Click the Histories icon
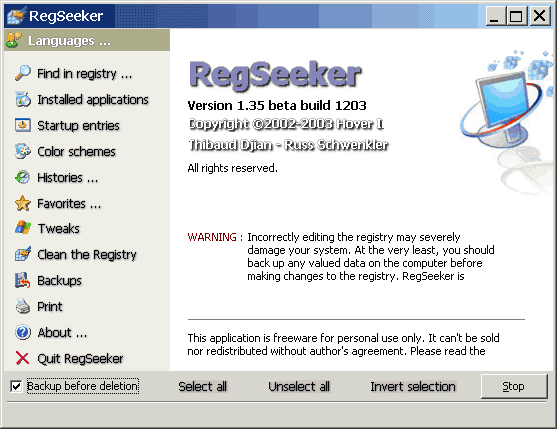This screenshot has width=557, height=429. (x=23, y=177)
